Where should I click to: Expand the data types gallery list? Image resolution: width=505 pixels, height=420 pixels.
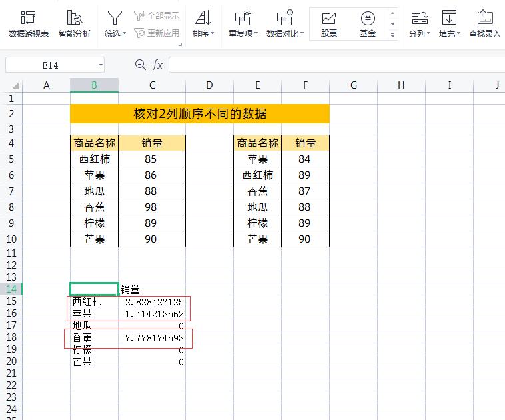coord(392,35)
